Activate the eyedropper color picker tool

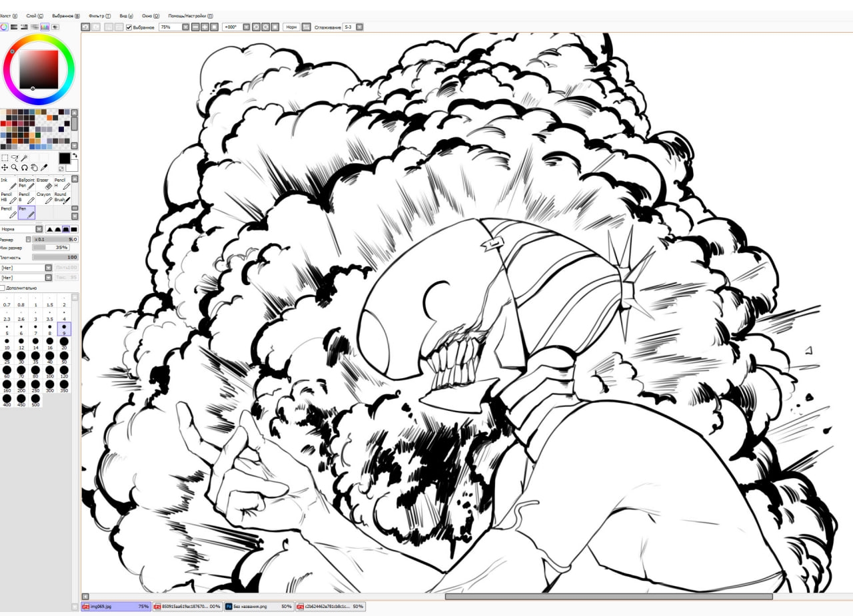point(45,168)
